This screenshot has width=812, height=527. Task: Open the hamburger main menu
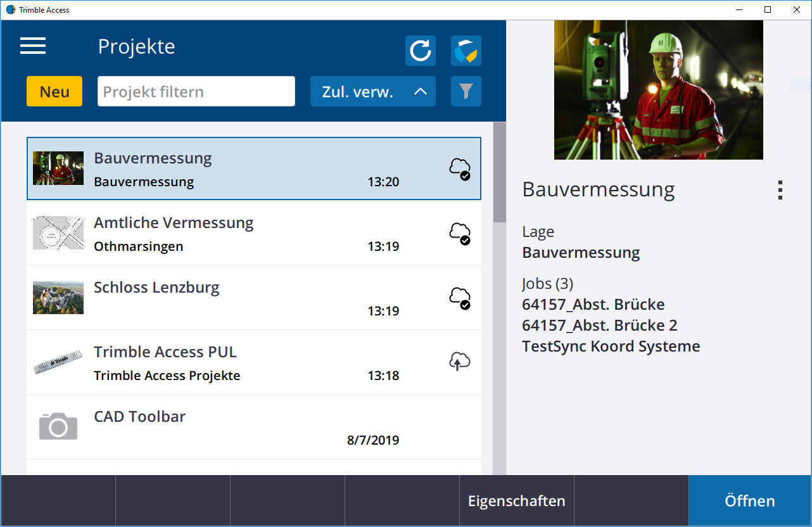point(33,46)
